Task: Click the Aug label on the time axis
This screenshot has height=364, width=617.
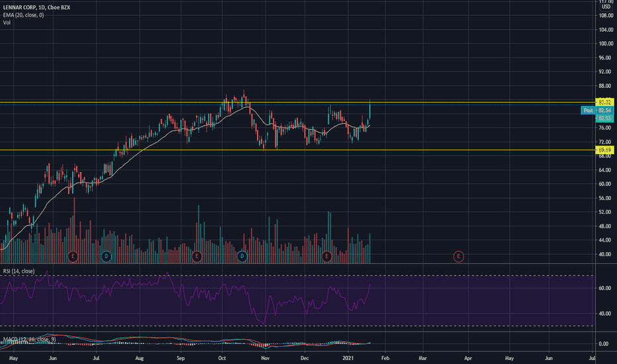Action: pyautogui.click(x=139, y=358)
